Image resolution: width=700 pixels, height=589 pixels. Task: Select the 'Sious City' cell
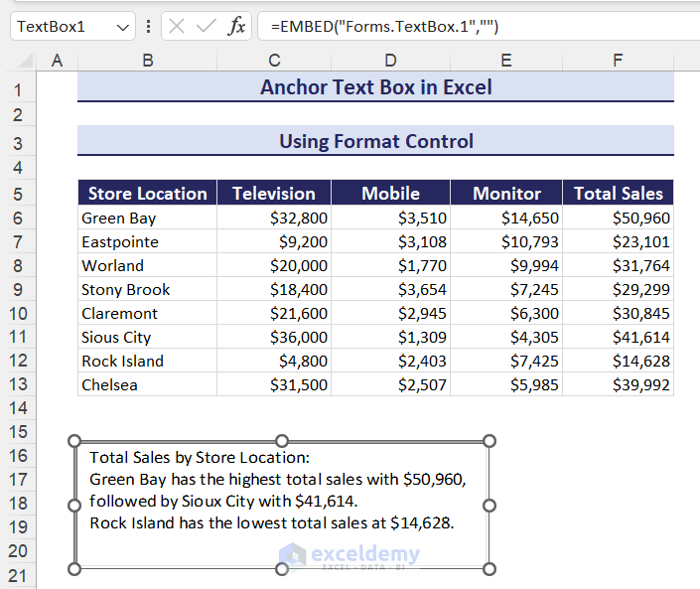click(147, 337)
